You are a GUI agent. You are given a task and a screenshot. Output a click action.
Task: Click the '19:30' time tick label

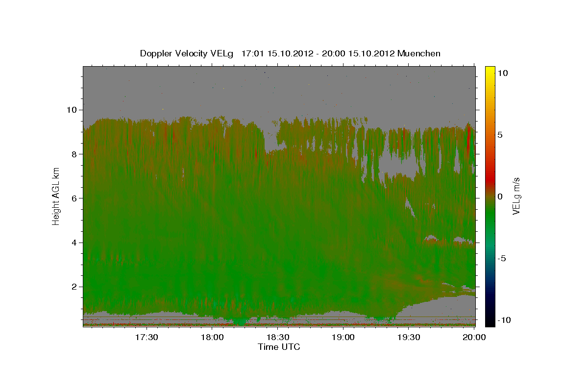409,338
